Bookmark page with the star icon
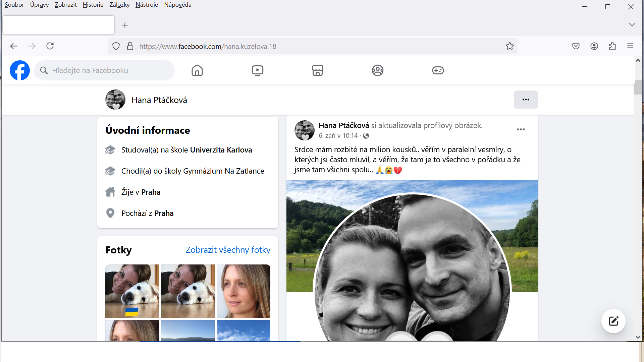Image resolution: width=644 pixels, height=362 pixels. pyautogui.click(x=509, y=46)
